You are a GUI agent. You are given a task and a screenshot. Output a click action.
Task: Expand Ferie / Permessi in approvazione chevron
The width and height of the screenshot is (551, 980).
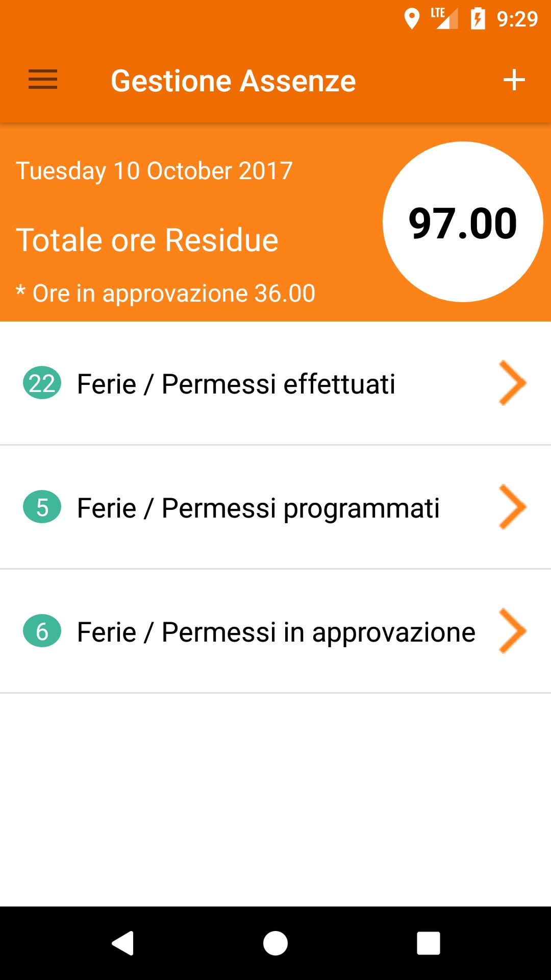[x=512, y=631]
